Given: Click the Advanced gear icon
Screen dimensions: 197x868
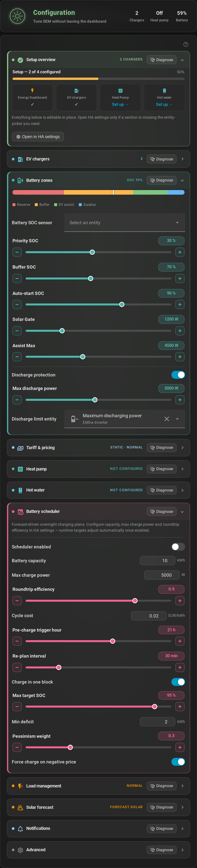Looking at the screenshot, I should coord(20,850).
